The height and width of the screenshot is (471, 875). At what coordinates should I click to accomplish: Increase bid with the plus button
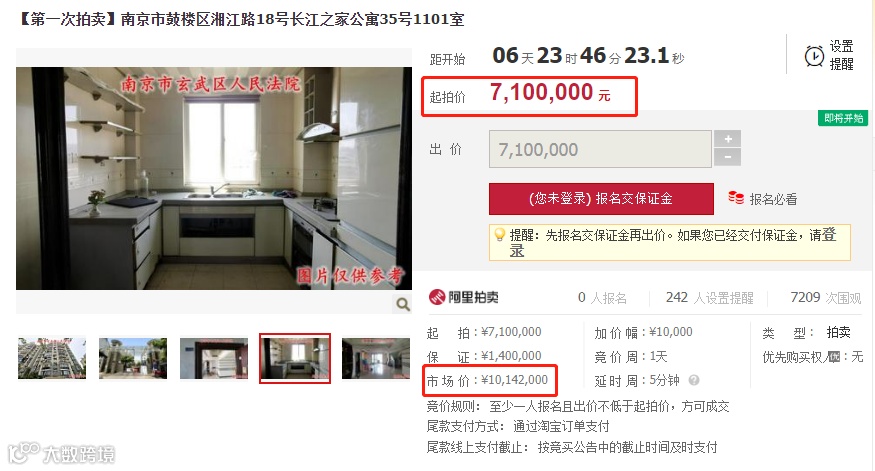point(727,138)
